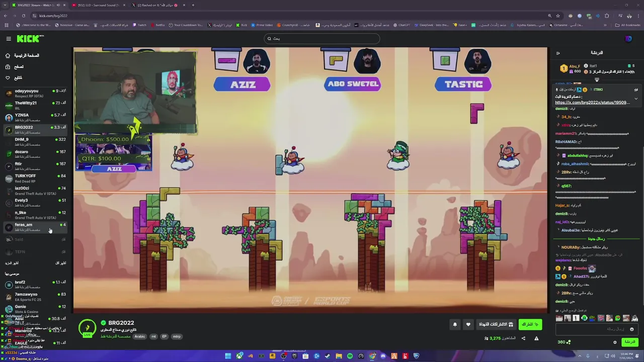Click the mtrp stream tag
Viewport: 644px width, 362px height.
[177, 336]
